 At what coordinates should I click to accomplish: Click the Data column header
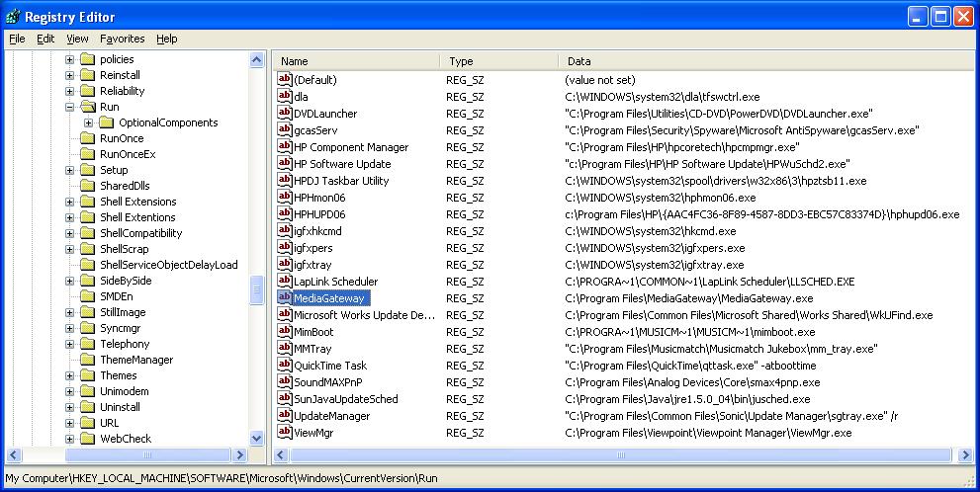click(765, 61)
